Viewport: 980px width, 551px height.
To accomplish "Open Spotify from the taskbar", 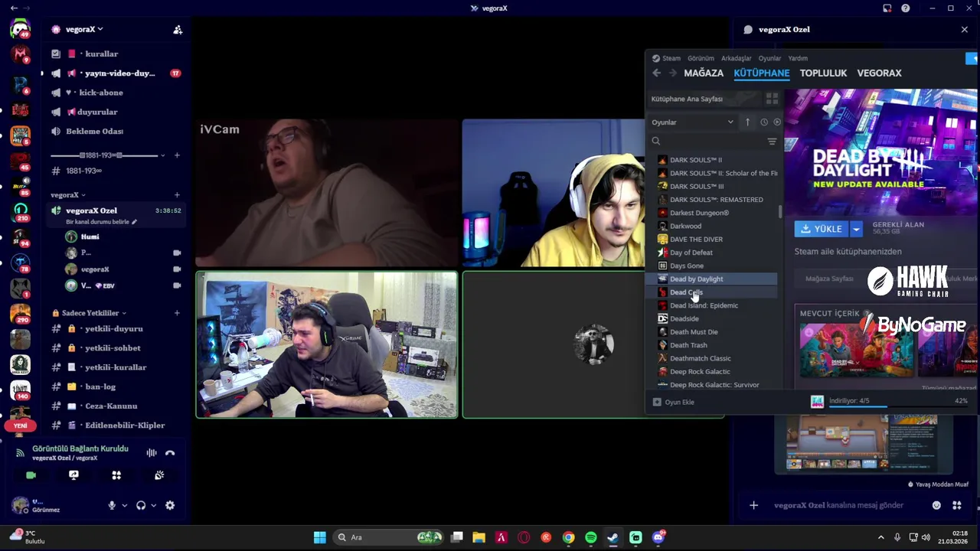I will tap(590, 537).
